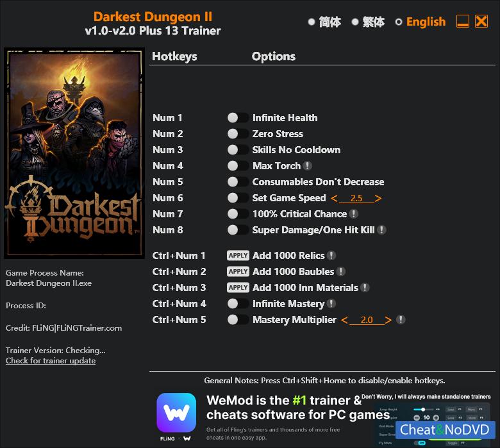Viewport: 500px width, 448px height.
Task: Show info icon for Add 1000 Inn Materials
Action: tap(365, 287)
